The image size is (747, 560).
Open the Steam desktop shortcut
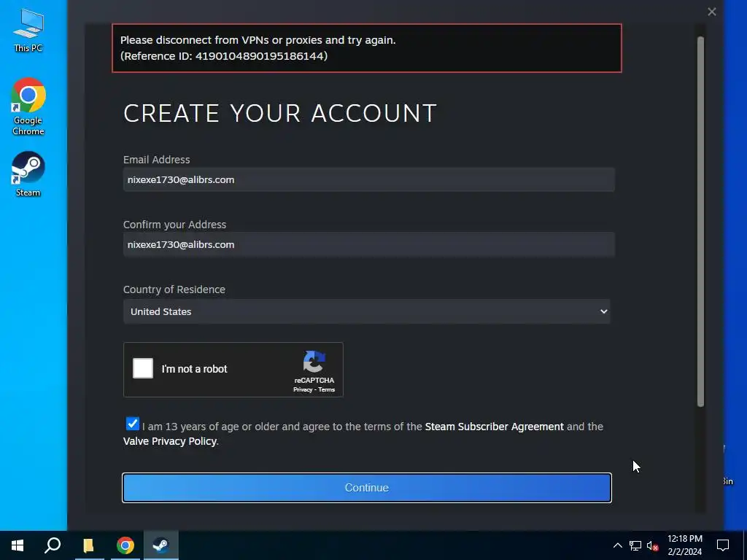pyautogui.click(x=28, y=174)
